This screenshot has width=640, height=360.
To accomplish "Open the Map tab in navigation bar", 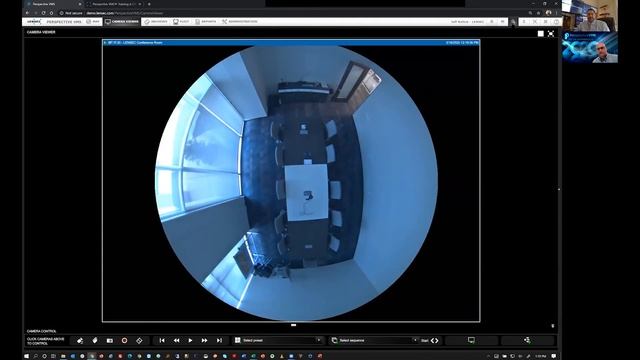I will pyautogui.click(x=93, y=22).
